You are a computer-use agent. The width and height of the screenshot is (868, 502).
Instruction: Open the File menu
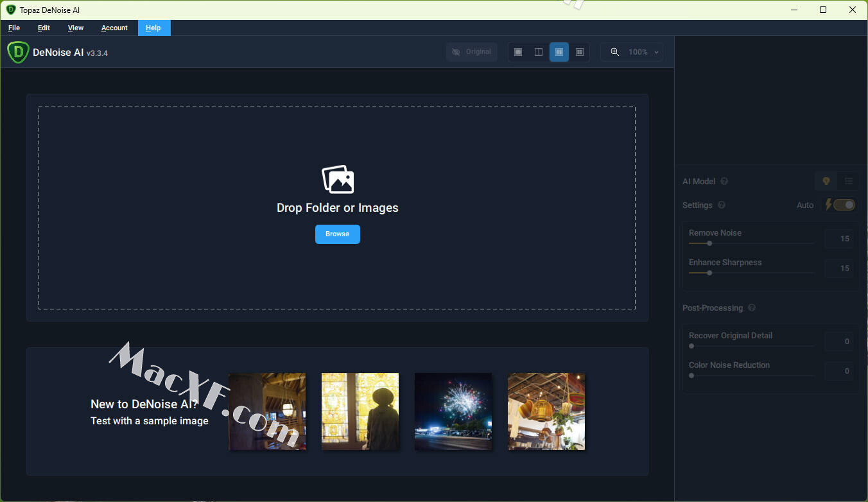[x=14, y=28]
